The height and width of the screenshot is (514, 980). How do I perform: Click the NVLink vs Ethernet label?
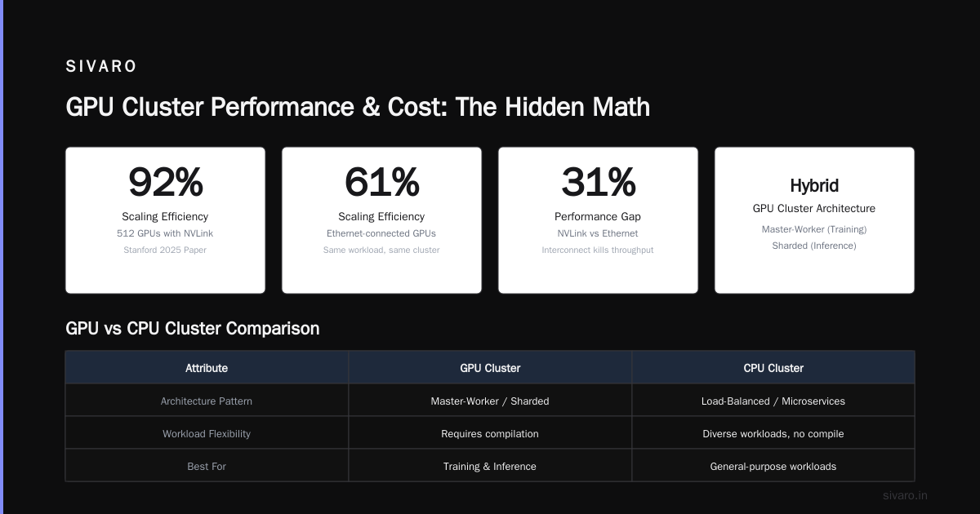[598, 233]
